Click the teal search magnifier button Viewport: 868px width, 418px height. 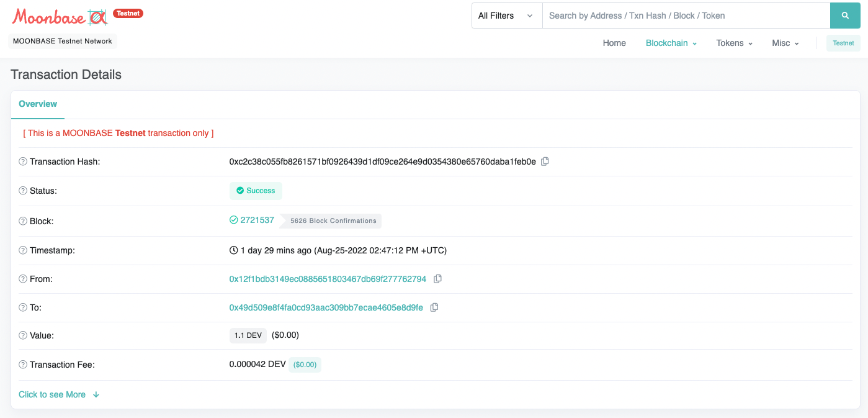pos(845,15)
